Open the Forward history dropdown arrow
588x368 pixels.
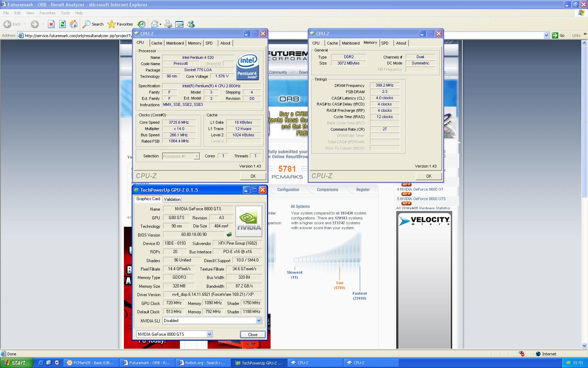[43, 24]
